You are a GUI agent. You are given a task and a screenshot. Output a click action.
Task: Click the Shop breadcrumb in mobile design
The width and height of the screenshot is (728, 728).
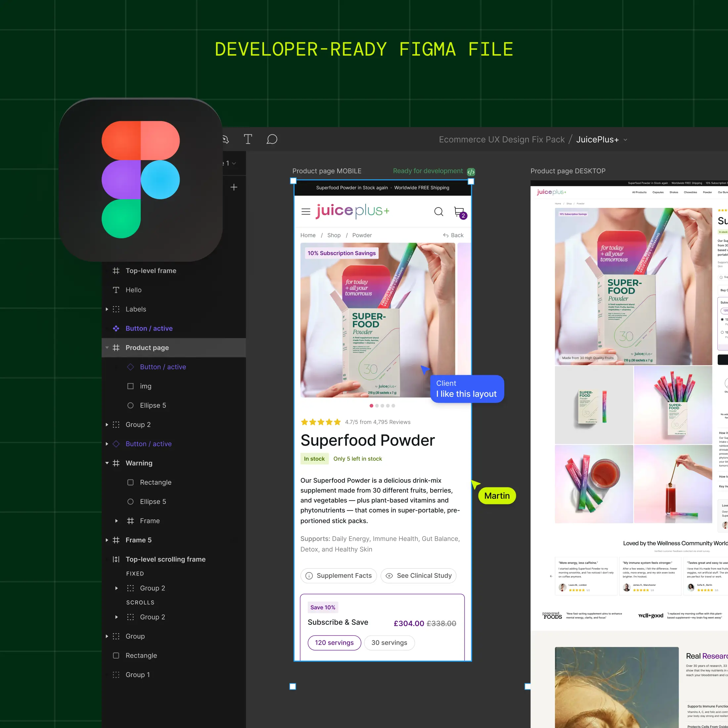(334, 235)
